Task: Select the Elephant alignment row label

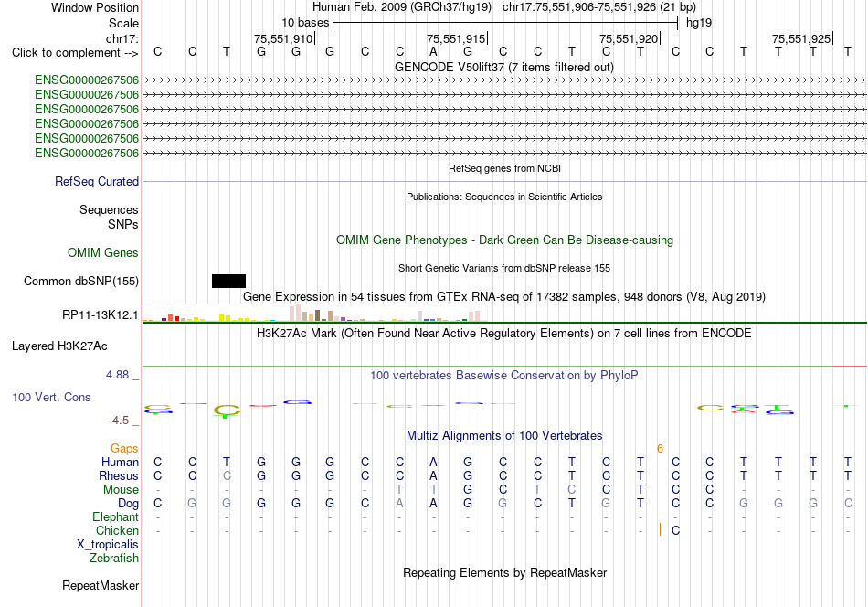Action: [x=116, y=516]
